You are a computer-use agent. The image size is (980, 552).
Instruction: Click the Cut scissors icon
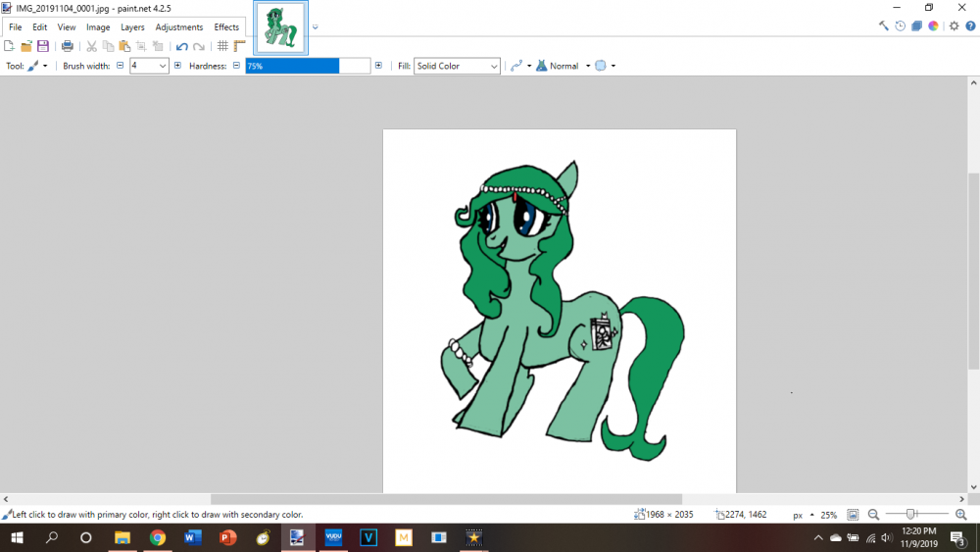(x=91, y=46)
